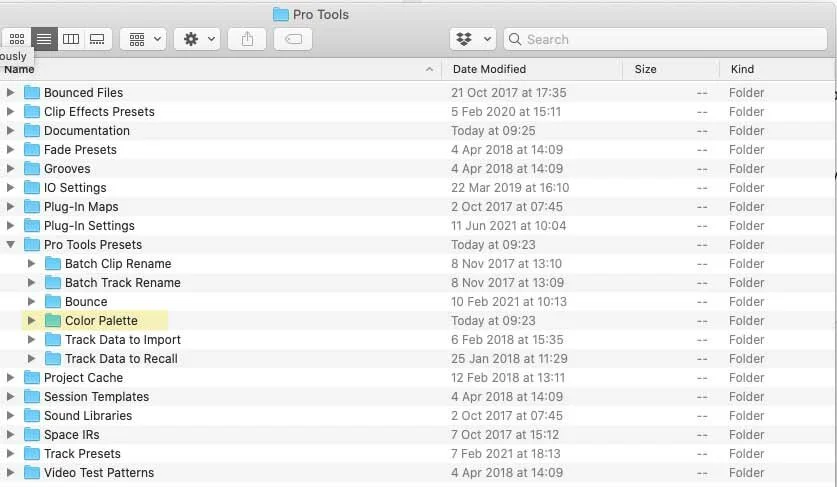
Task: Switch to gallery view in the toolbar
Action: [x=97, y=39]
